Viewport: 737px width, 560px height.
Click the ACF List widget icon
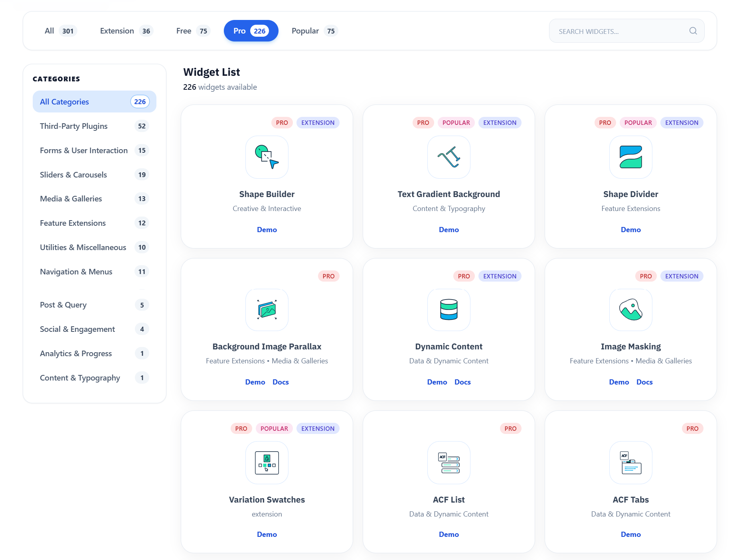pos(449,463)
